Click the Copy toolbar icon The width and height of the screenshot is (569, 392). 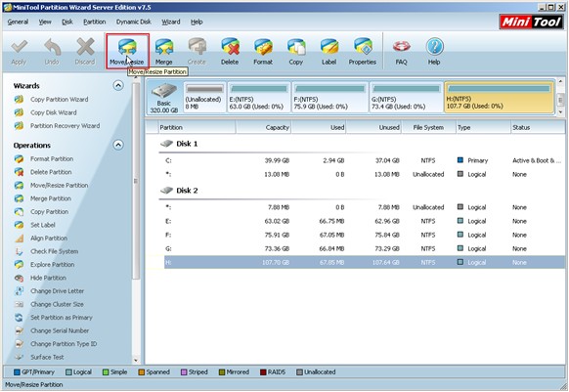pyautogui.click(x=296, y=51)
